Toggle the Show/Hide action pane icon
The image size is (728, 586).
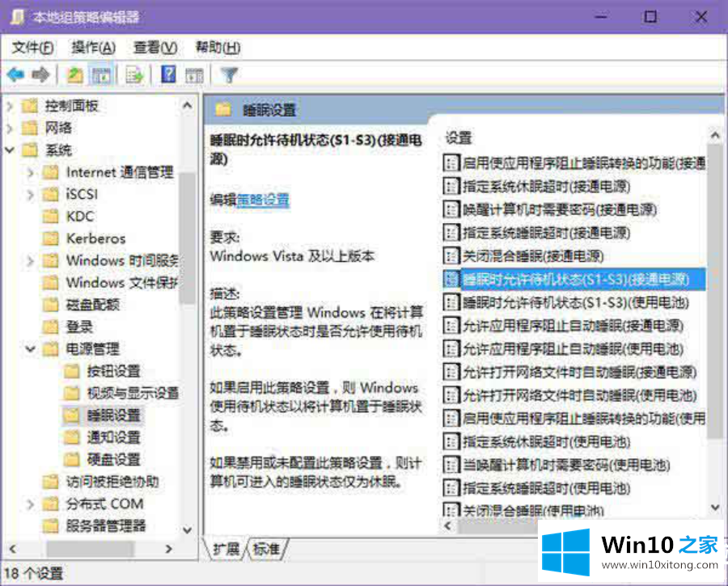click(x=194, y=75)
